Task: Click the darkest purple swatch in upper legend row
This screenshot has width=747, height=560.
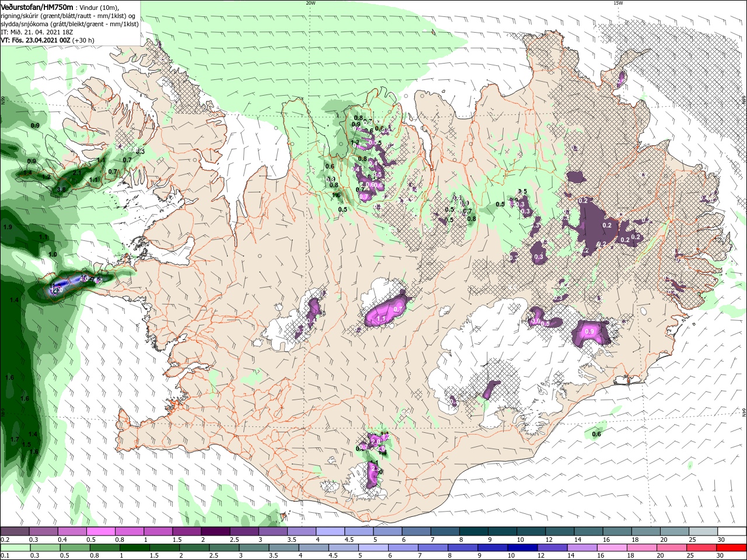Action: coord(215,531)
